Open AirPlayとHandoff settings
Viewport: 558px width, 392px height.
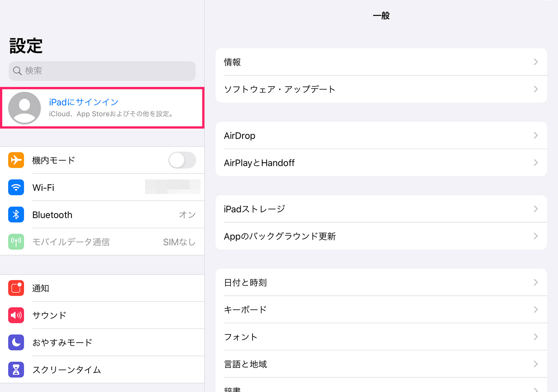(381, 163)
